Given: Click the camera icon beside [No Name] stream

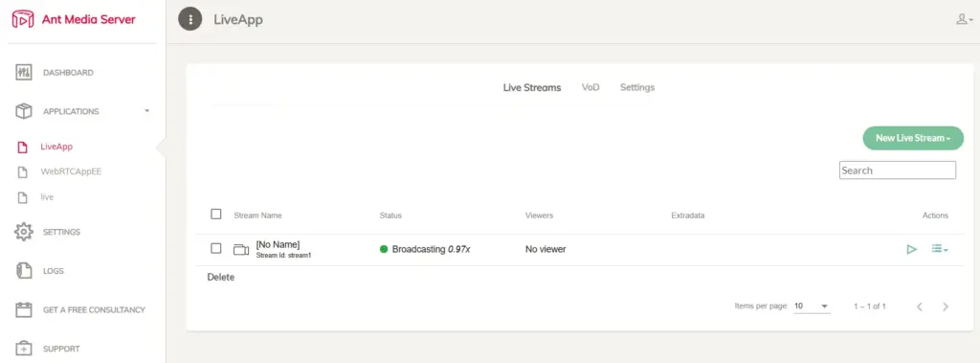Looking at the screenshot, I should point(240,249).
